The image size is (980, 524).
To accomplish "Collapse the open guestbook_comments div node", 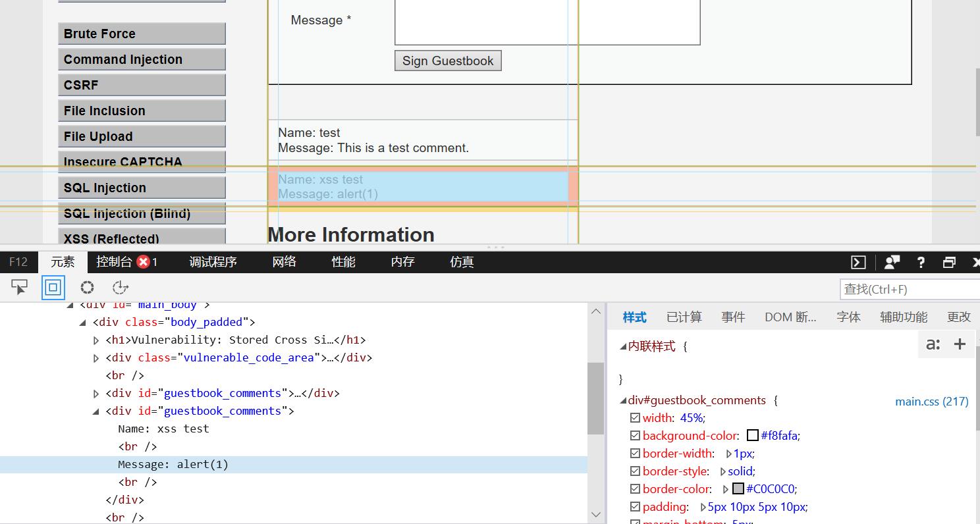I will (95, 411).
